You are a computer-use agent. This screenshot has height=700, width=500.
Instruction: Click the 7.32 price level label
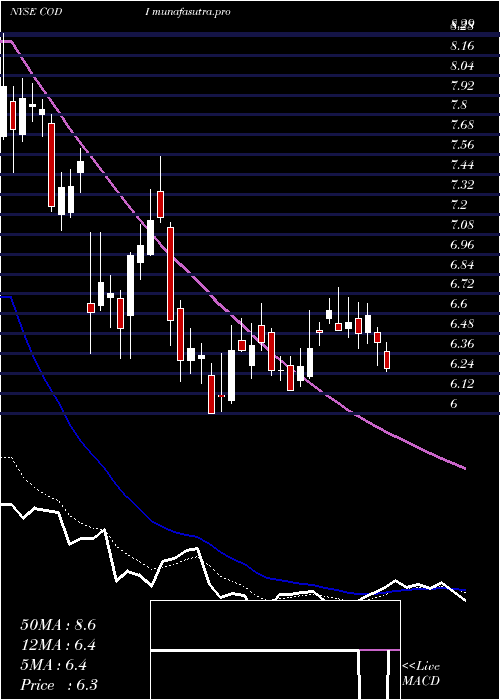(462, 184)
